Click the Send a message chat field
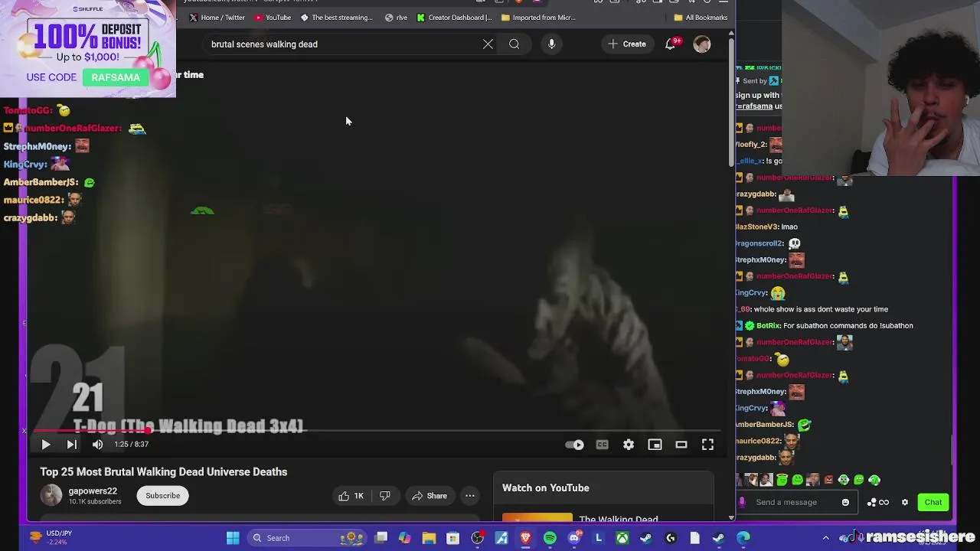Image resolution: width=980 pixels, height=551 pixels. pyautogui.click(x=794, y=502)
